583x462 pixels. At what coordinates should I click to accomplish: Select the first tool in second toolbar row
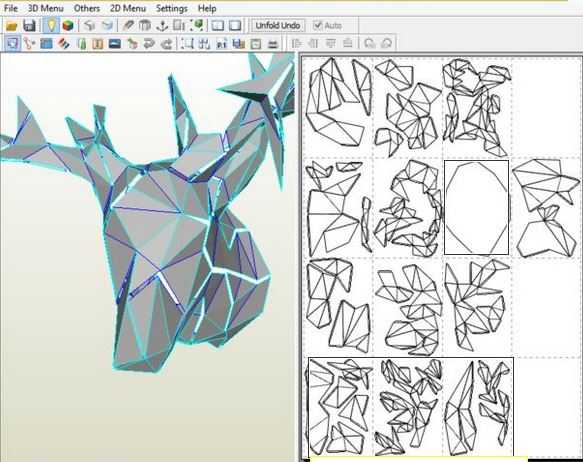tap(12, 43)
